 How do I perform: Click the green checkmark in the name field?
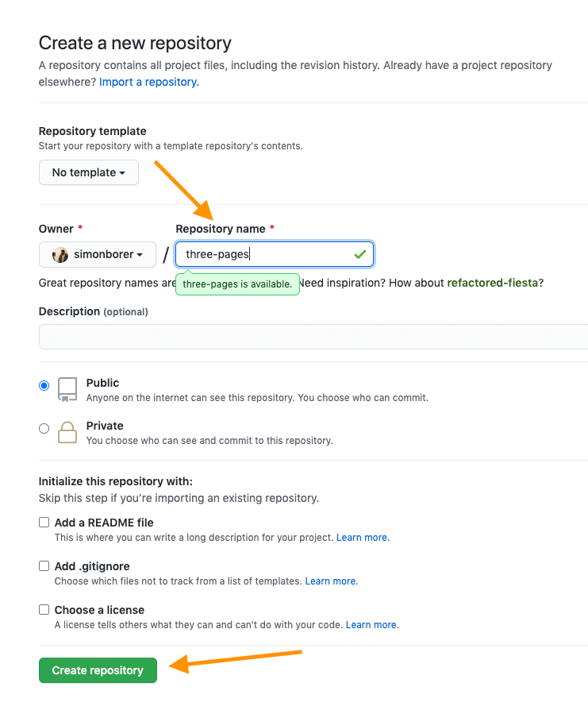point(360,254)
